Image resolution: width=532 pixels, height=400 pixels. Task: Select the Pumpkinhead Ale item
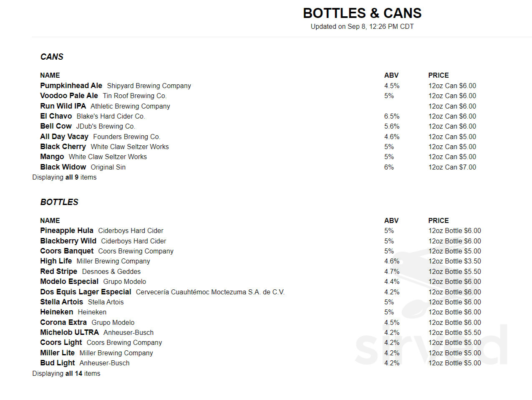click(x=71, y=86)
